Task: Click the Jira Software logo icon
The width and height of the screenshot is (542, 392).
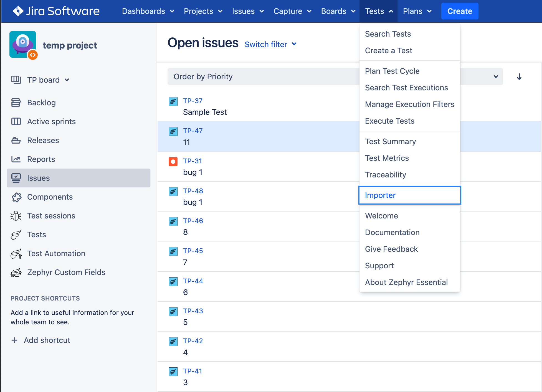Action: pyautogui.click(x=18, y=11)
